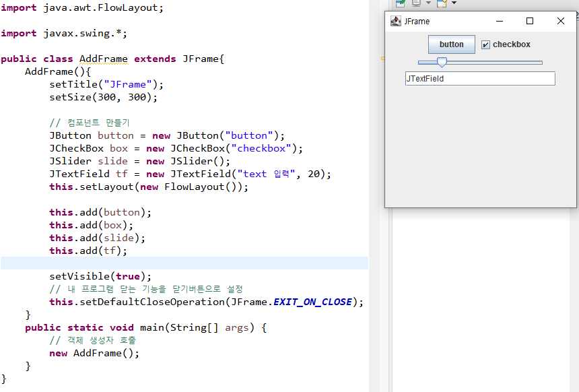Click the slider thumb in the JFrame window
Screen dimensions: 579x392
tap(442, 62)
